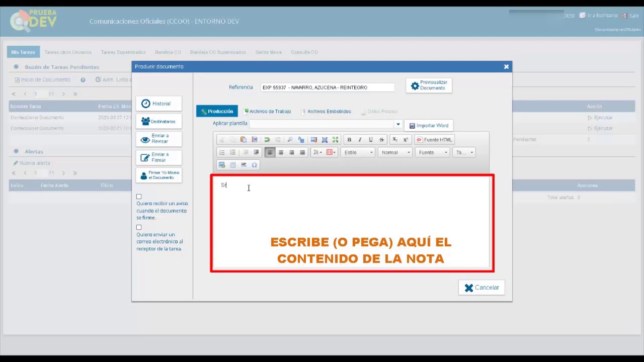644x362 pixels.
Task: Justify the text alignment
Action: tap(302, 152)
